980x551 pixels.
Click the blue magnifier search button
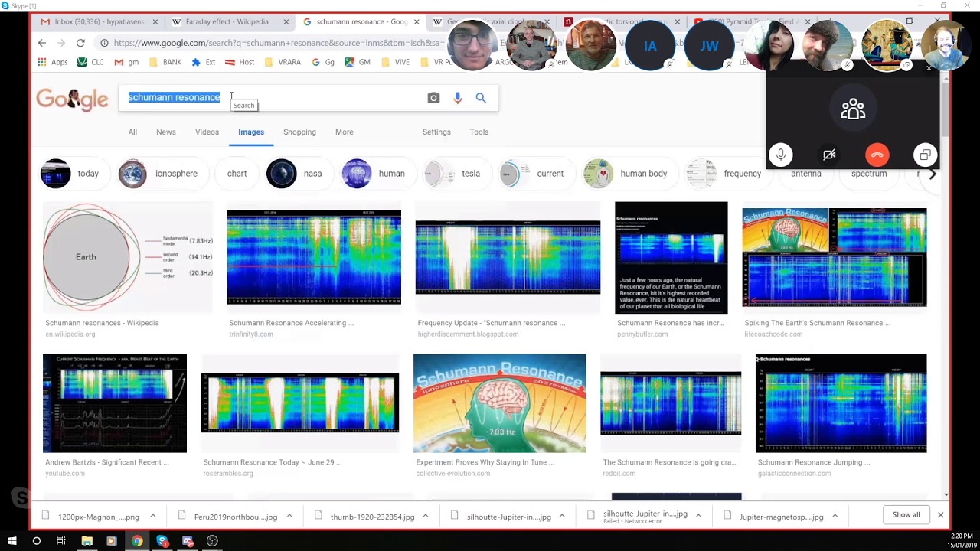[481, 98]
